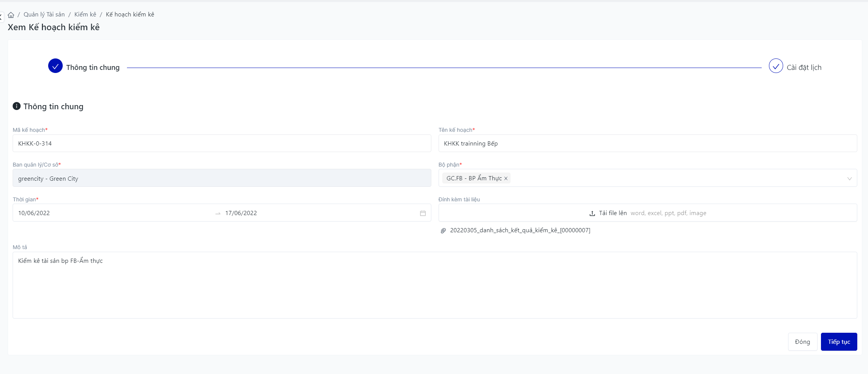Click the home icon in breadcrumb
868x374 pixels.
click(11, 15)
